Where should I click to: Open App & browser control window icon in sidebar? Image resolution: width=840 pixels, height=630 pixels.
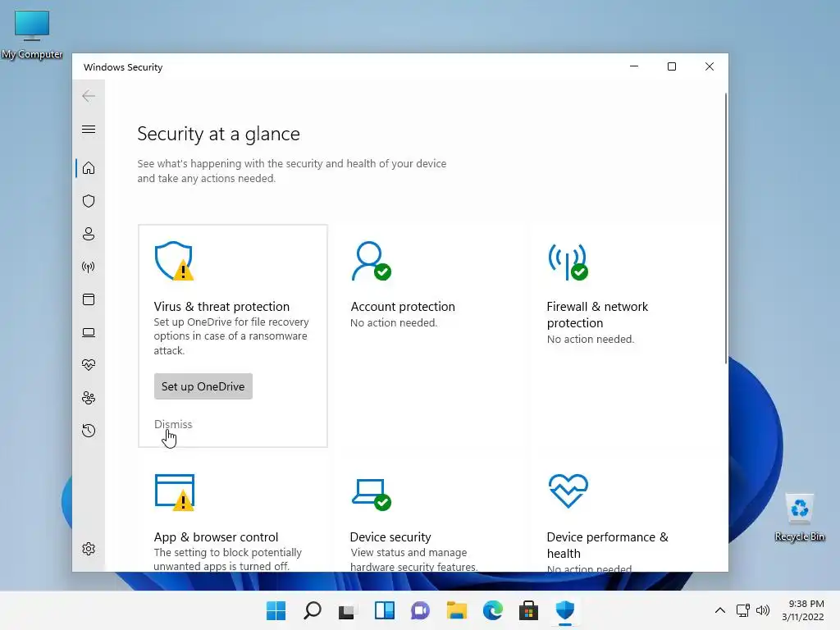coord(89,299)
